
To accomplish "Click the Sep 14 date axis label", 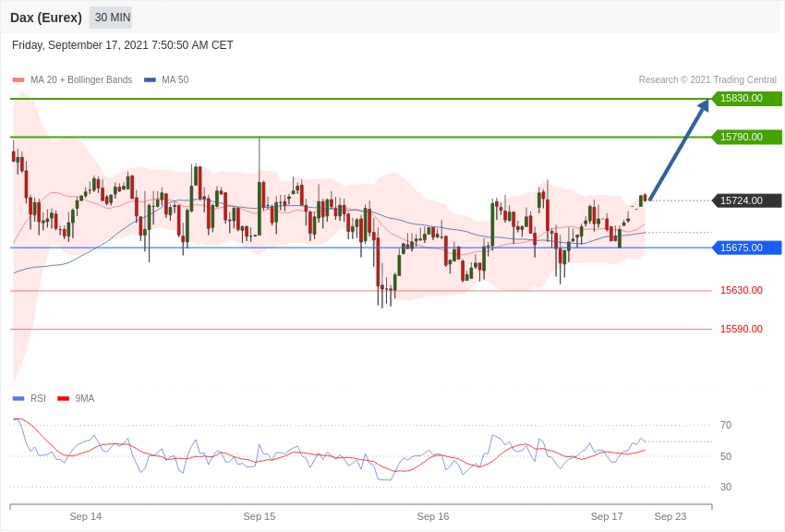I will point(86,516).
